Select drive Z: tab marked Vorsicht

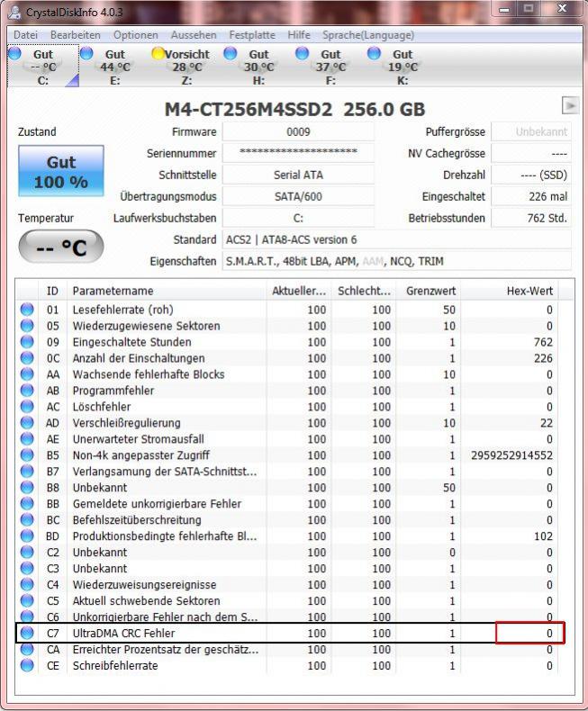click(x=186, y=67)
